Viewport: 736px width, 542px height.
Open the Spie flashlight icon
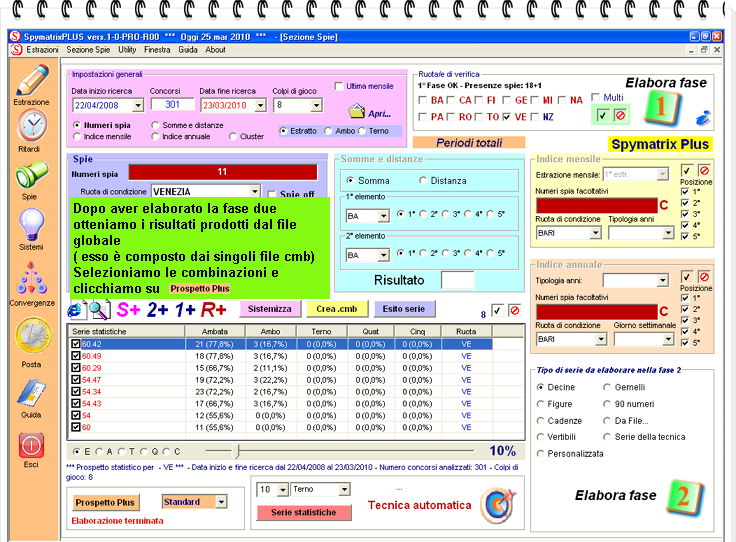click(x=31, y=175)
